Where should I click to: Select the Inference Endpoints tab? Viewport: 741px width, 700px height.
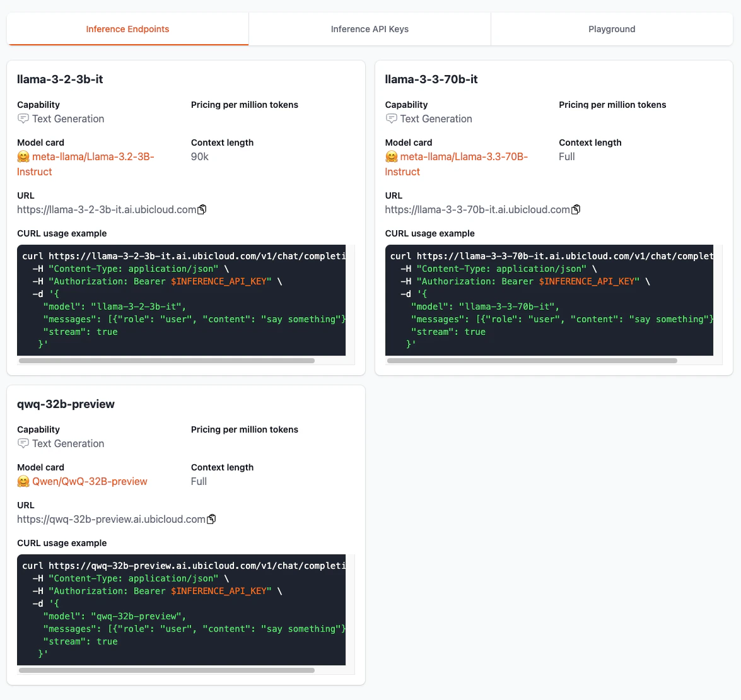point(127,28)
